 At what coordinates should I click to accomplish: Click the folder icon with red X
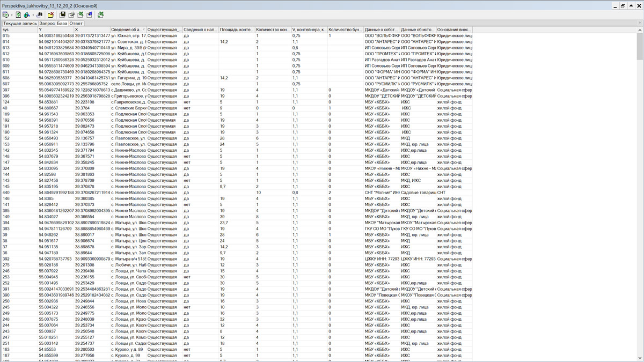click(x=51, y=15)
